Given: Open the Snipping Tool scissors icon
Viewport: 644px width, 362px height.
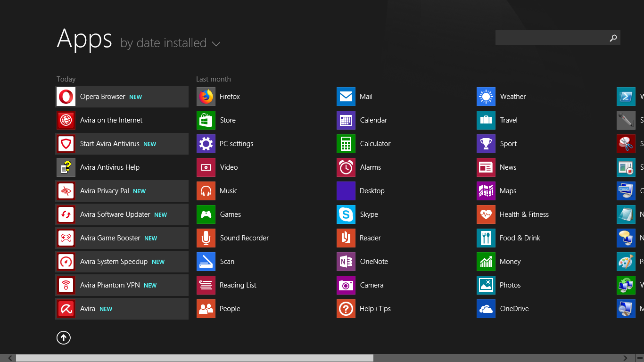Looking at the screenshot, I should pyautogui.click(x=626, y=144).
